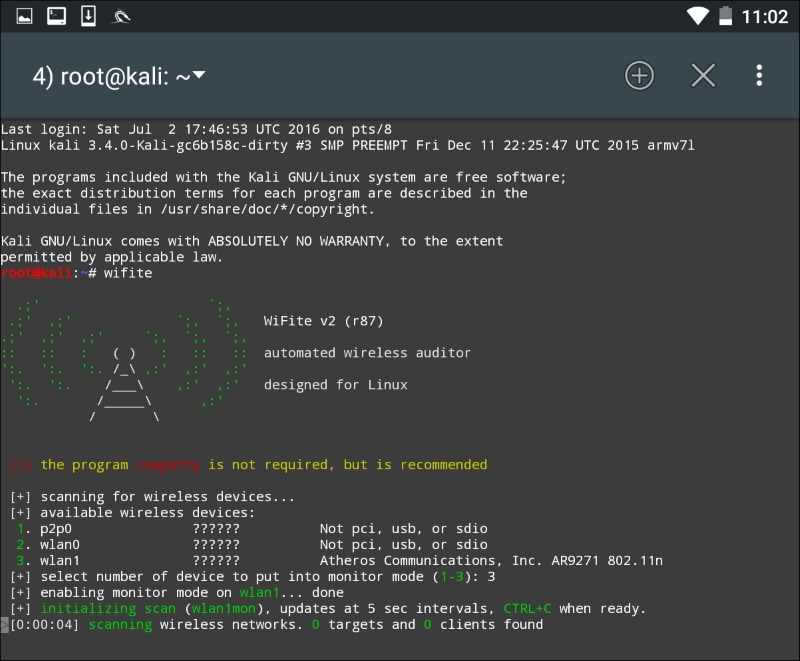Click 'scanning for wireless devices...' line
Image resolution: width=800 pixels, height=661 pixels.
[x=153, y=497]
